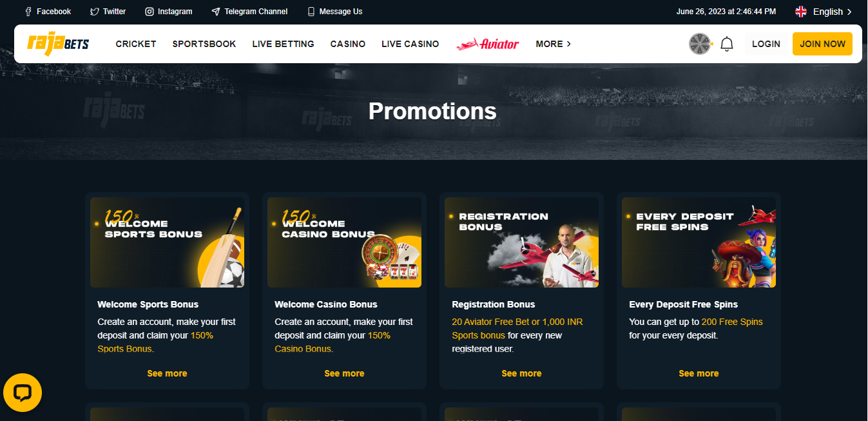Go to the RajaBets logo home
This screenshot has width=868, height=421.
tap(58, 43)
